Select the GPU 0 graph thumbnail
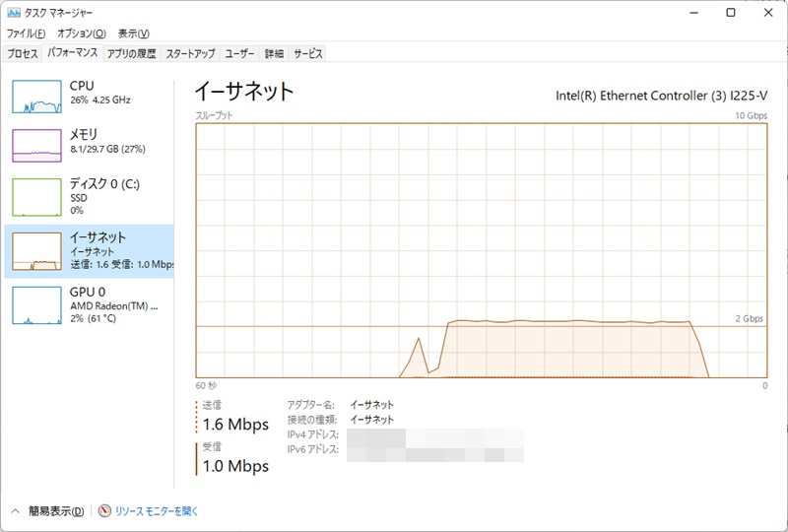788x532 pixels. (x=36, y=305)
